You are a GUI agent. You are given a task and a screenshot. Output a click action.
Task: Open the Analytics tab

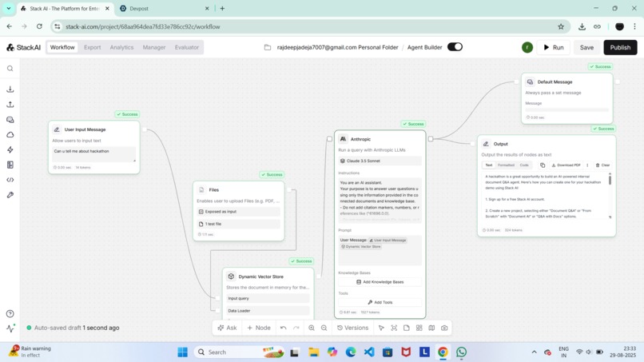121,47
